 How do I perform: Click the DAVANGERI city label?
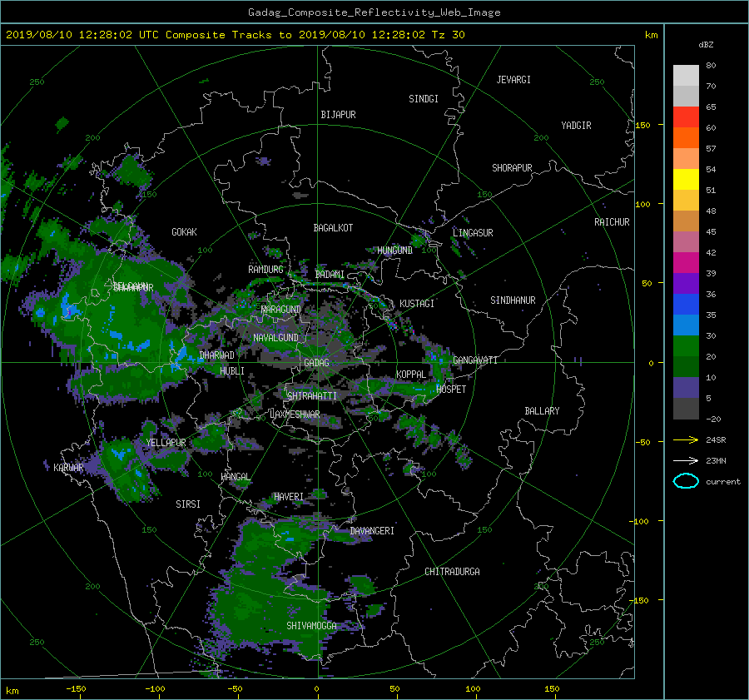(x=372, y=531)
